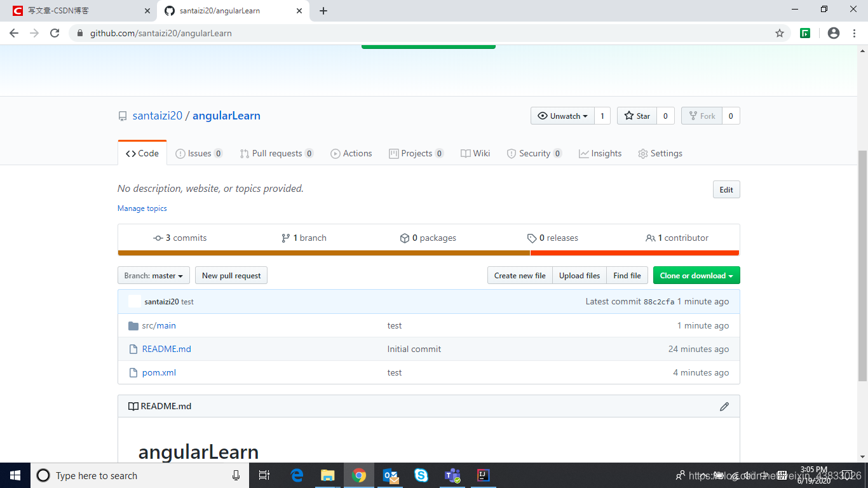The image size is (868, 488).
Task: Click the watchers count 1
Action: 602,116
